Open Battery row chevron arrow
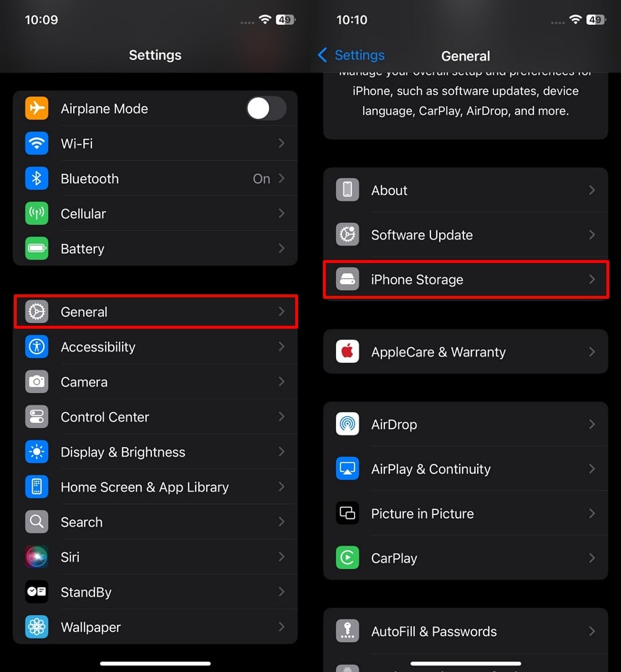Screen dimensions: 621x672 (281, 248)
